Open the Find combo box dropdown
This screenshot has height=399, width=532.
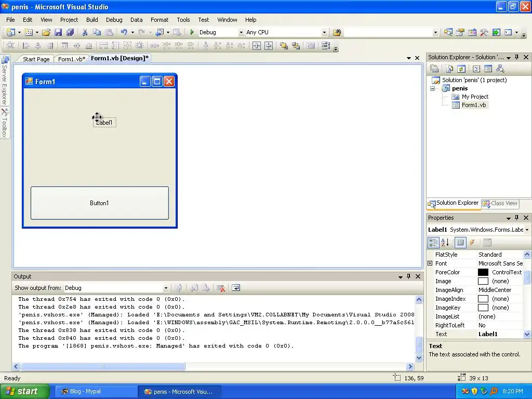click(x=435, y=33)
